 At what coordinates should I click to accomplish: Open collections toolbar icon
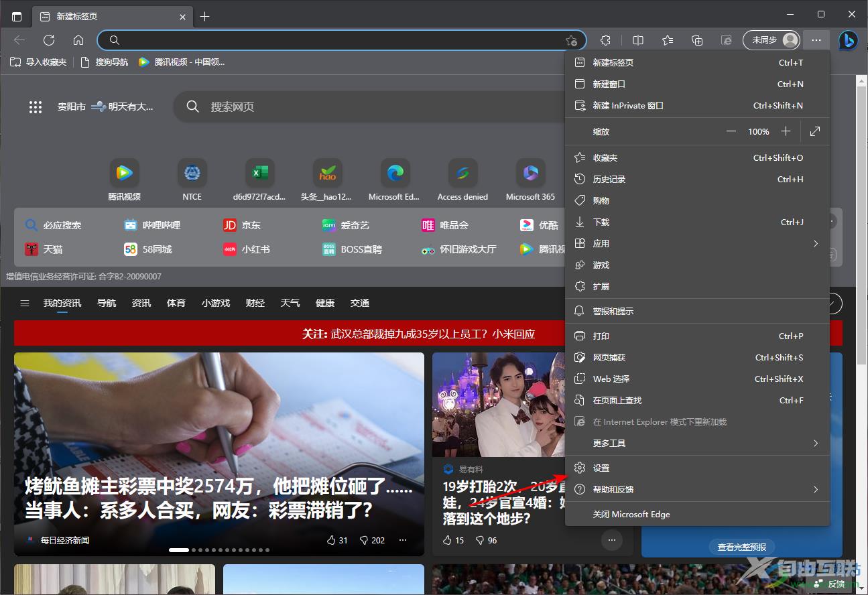(x=697, y=40)
